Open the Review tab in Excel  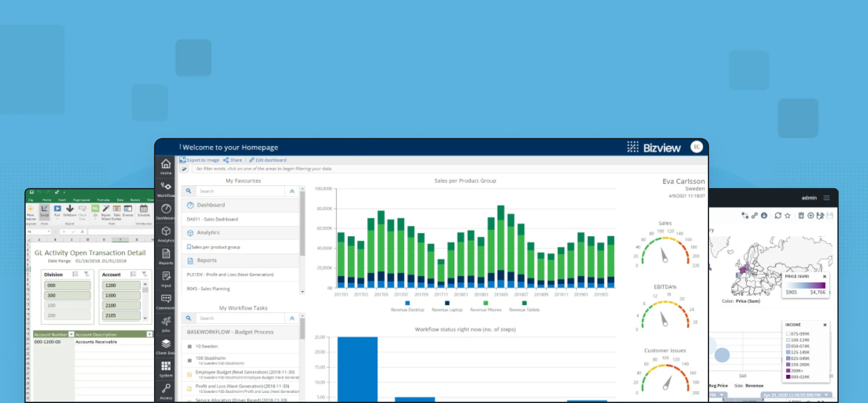[135, 200]
